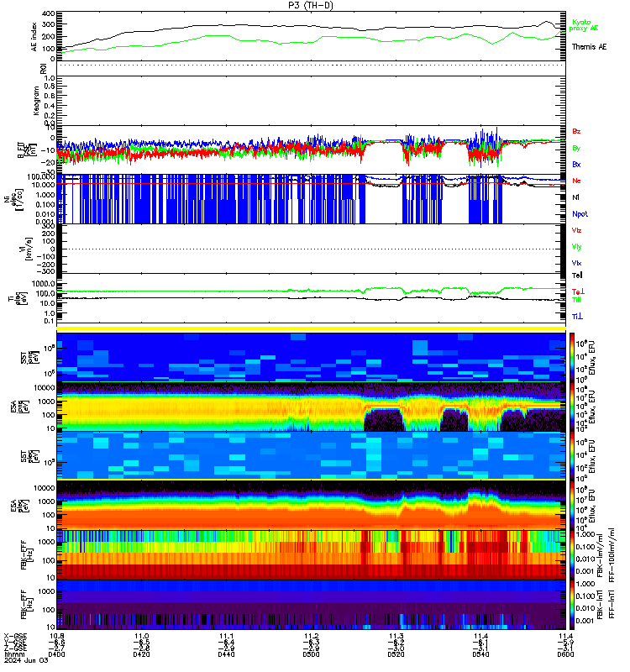
Task: Select the red Viz legend label
Action: point(576,230)
